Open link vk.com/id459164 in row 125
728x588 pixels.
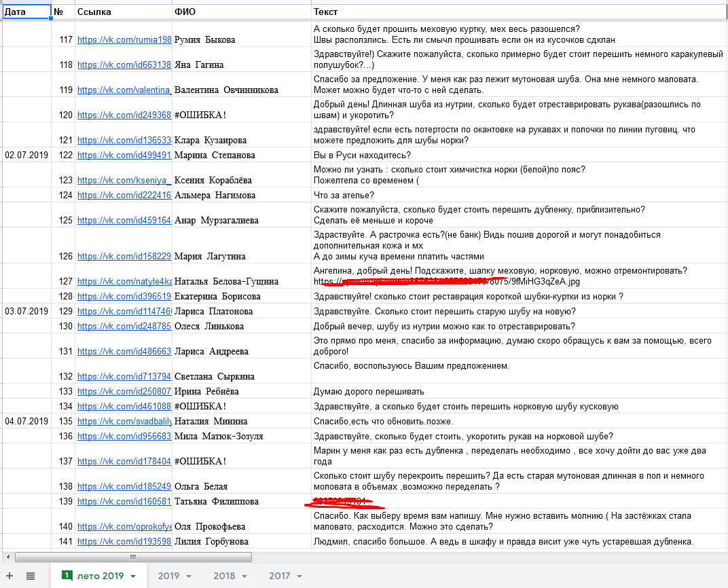(x=124, y=220)
